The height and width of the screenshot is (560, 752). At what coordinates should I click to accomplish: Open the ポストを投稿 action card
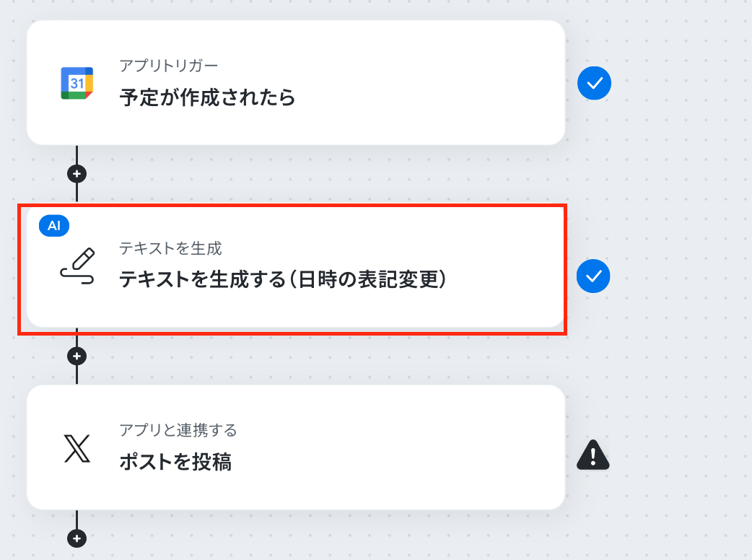pyautogui.click(x=296, y=447)
